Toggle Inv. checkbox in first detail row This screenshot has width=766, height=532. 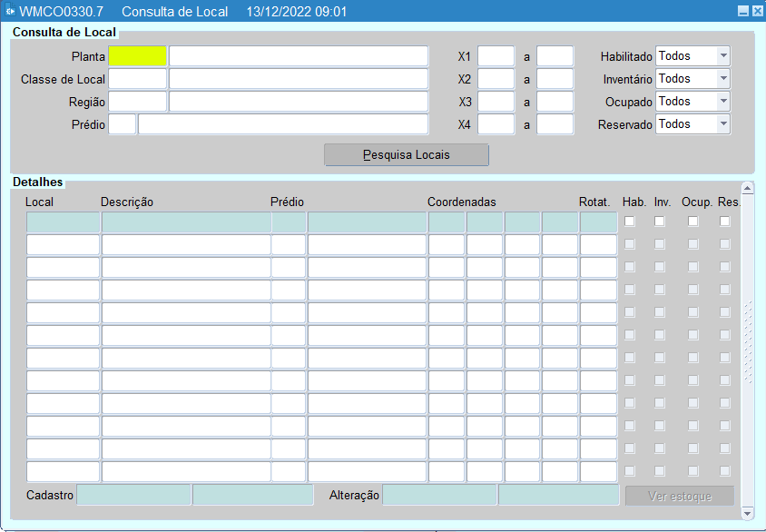point(660,222)
